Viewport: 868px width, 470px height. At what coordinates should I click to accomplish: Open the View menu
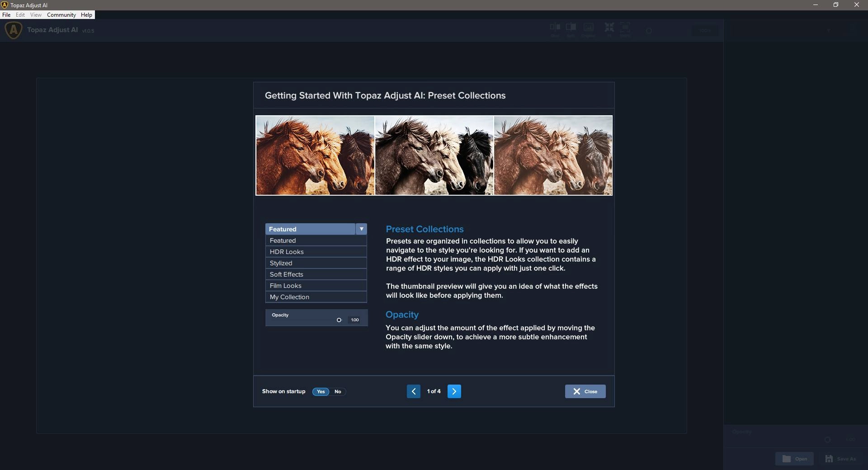[36, 15]
